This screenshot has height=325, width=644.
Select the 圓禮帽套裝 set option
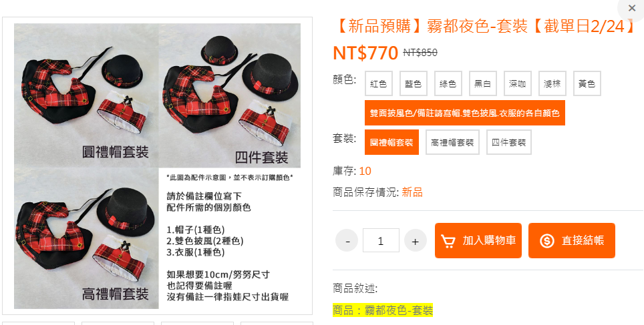tap(392, 142)
